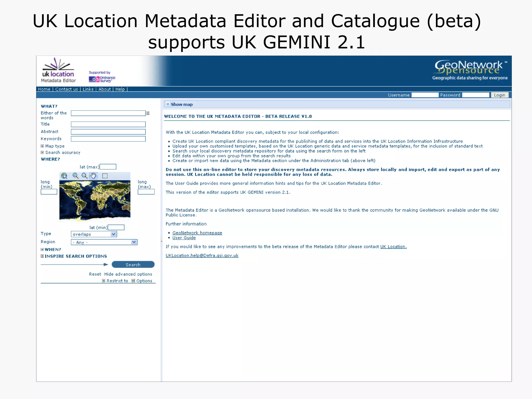The image size is (532, 399).
Task: Click the zoom to full extent map icon
Action: click(x=64, y=176)
